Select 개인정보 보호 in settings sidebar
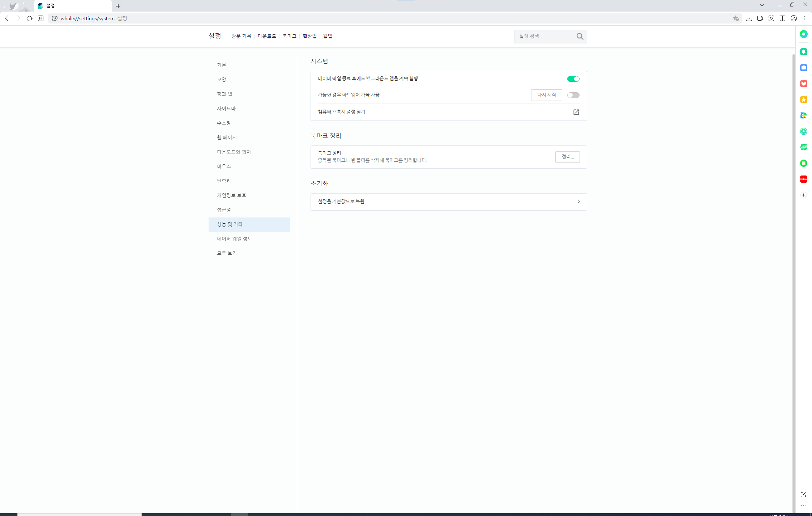The width and height of the screenshot is (812, 516). click(231, 195)
